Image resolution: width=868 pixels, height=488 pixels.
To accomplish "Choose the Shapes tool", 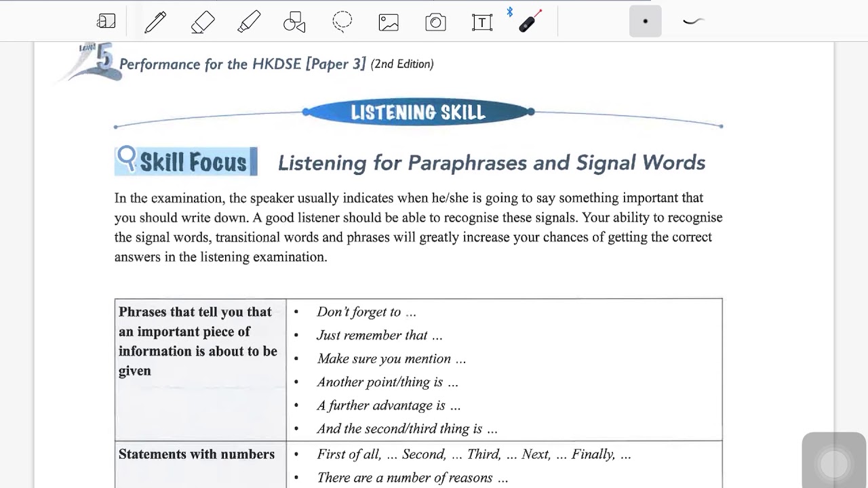I will pyautogui.click(x=294, y=22).
